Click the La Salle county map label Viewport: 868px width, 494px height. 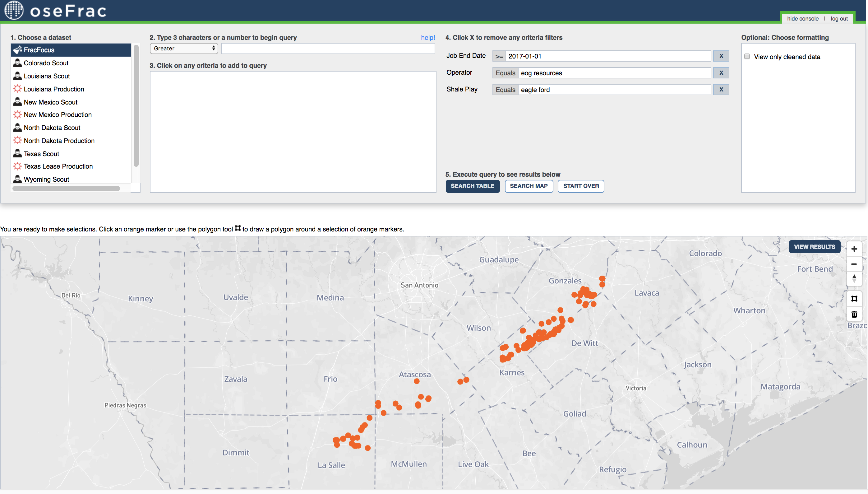point(331,465)
